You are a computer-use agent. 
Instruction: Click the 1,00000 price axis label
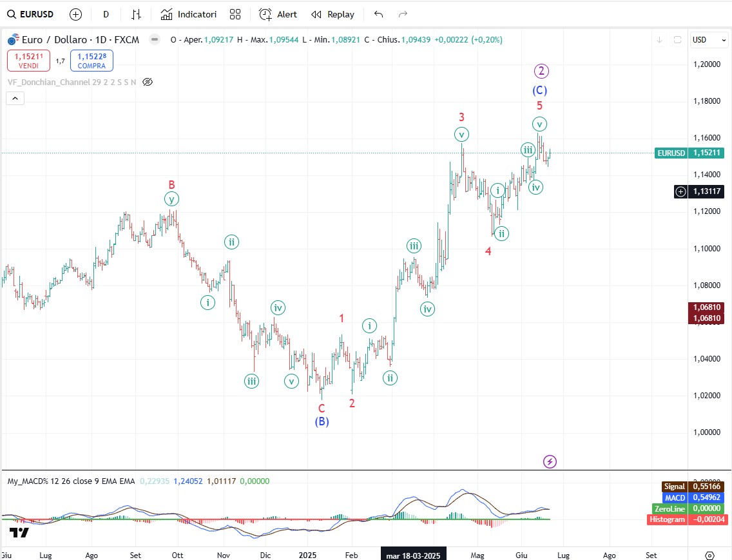[707, 432]
